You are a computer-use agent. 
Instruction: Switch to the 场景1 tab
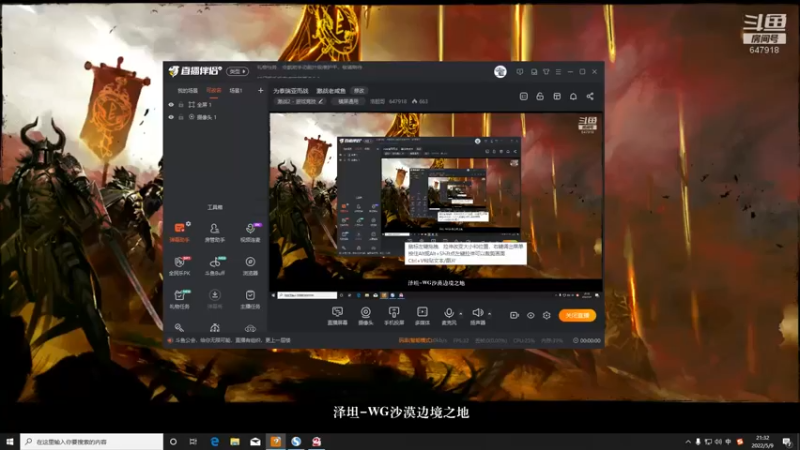[236, 90]
